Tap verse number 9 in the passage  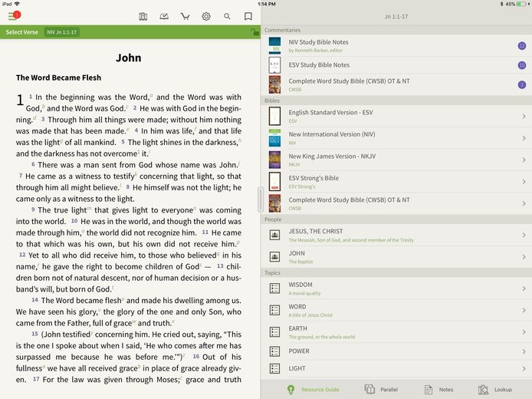[33, 209]
